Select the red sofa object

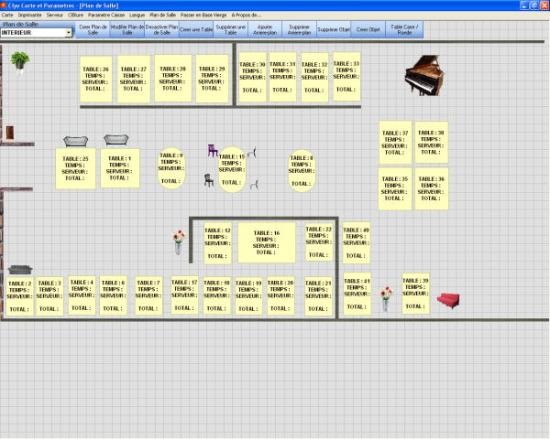[448, 301]
